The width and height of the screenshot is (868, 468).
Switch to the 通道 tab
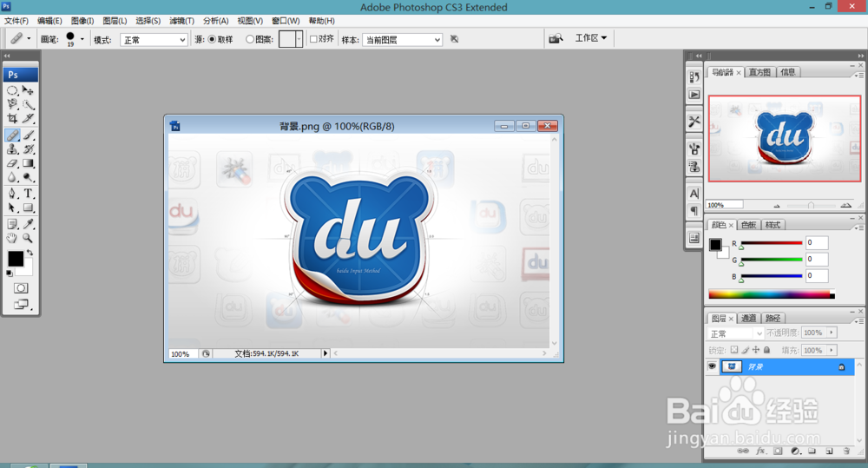tap(748, 318)
